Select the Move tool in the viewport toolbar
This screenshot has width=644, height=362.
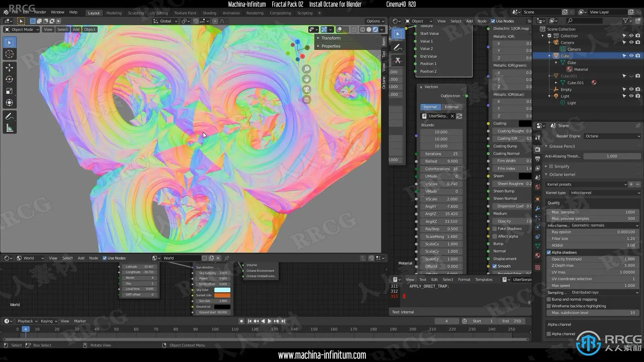[9, 68]
